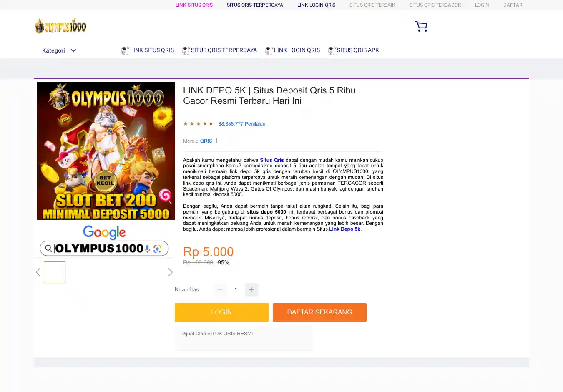The image size is (563, 392).
Task: Click icon beside SITUS QRIS APK
Action: (x=332, y=50)
